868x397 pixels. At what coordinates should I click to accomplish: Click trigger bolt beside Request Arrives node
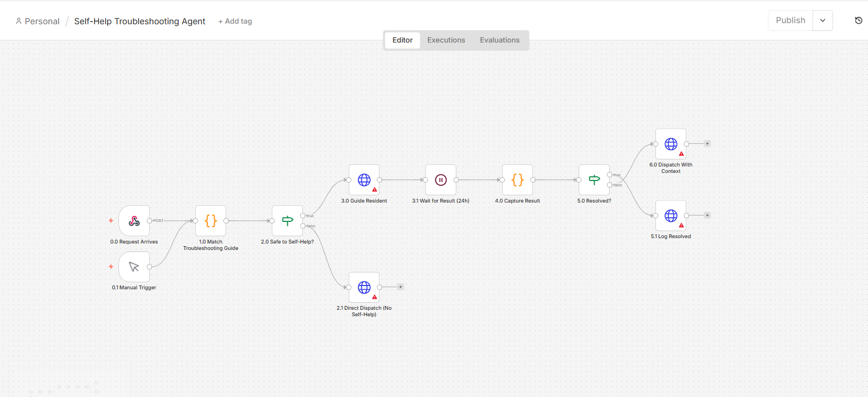[111, 221]
